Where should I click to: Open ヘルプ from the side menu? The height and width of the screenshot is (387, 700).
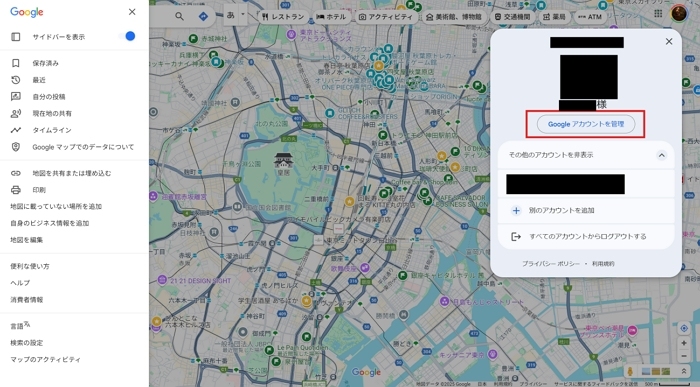(x=20, y=283)
